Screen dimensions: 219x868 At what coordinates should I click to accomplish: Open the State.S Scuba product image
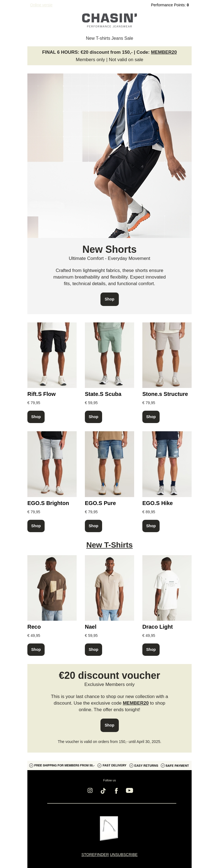point(109,355)
